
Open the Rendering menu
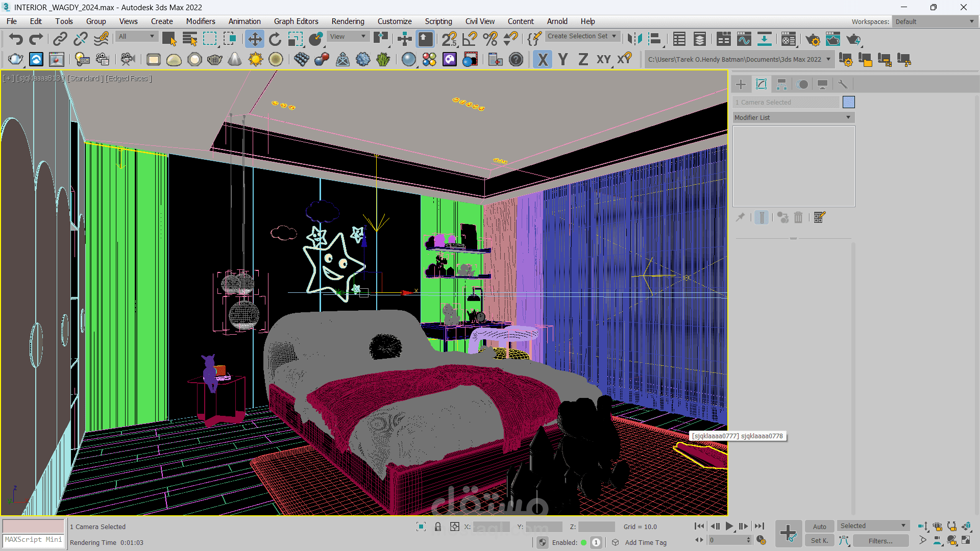click(x=348, y=21)
